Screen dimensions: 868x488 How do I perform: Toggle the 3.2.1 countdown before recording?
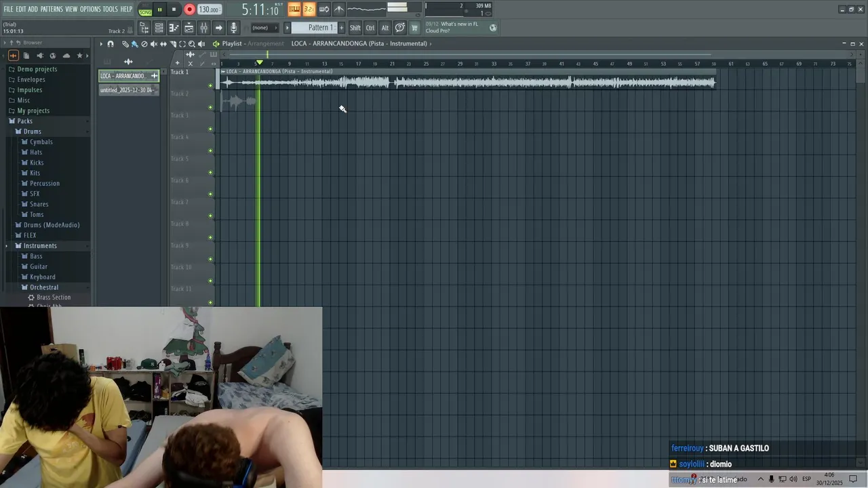click(309, 9)
